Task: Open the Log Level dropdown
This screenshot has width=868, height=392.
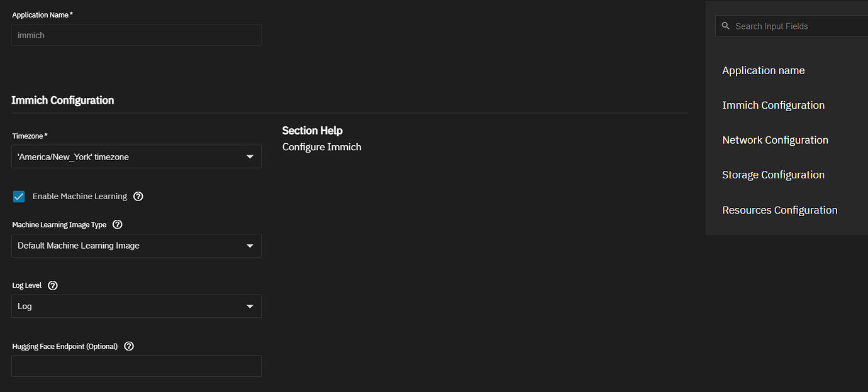Action: (x=136, y=307)
